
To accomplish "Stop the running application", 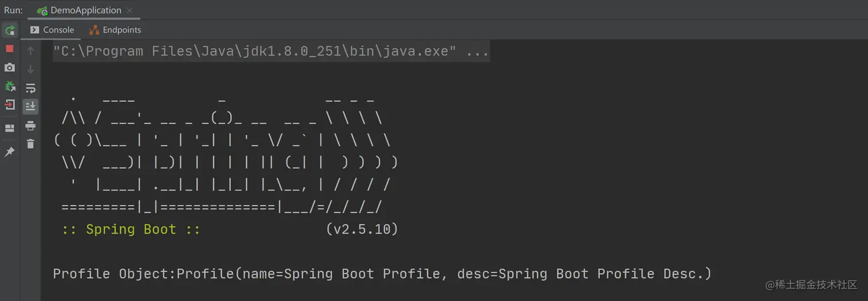I will coord(10,49).
